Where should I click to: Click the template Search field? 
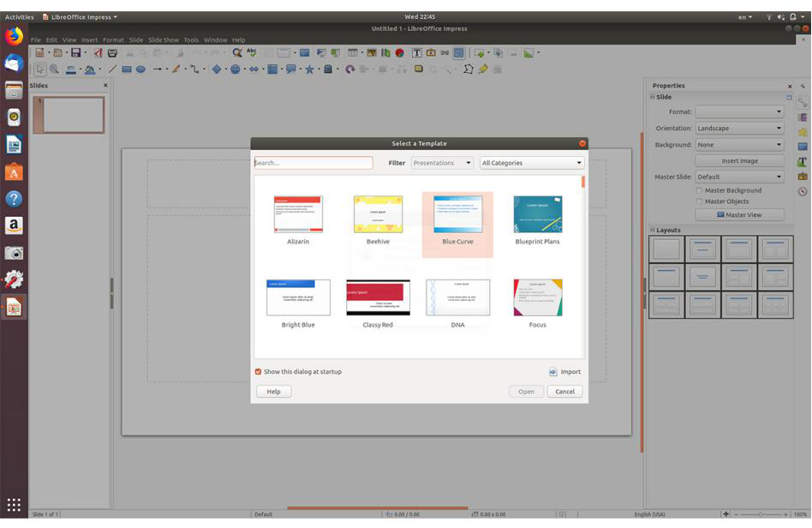[x=313, y=163]
